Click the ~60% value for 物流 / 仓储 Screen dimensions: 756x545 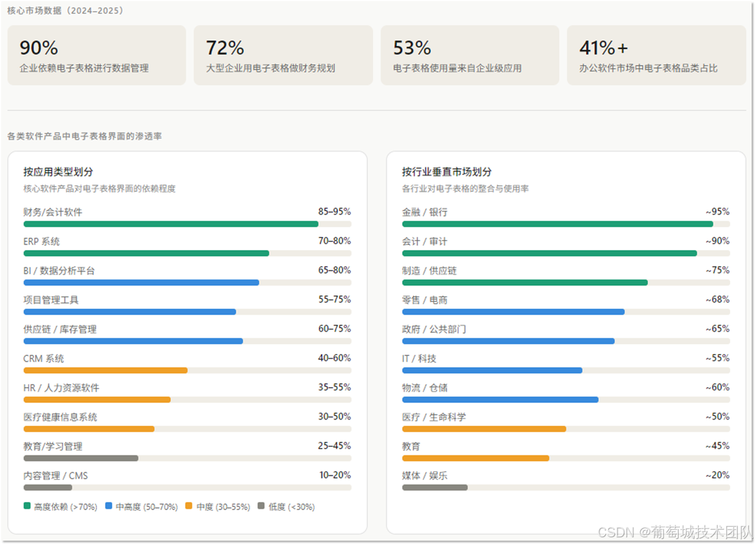718,387
